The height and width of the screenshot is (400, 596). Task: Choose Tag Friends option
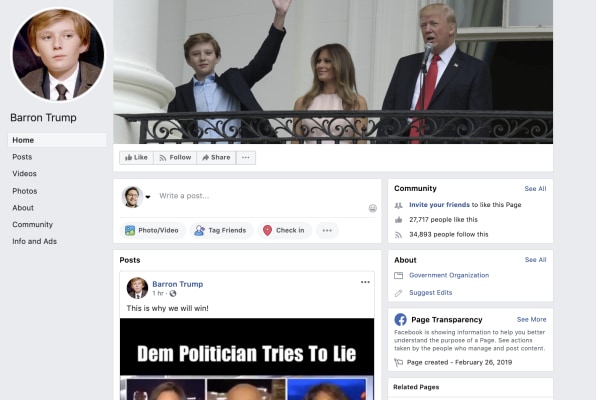tap(221, 230)
